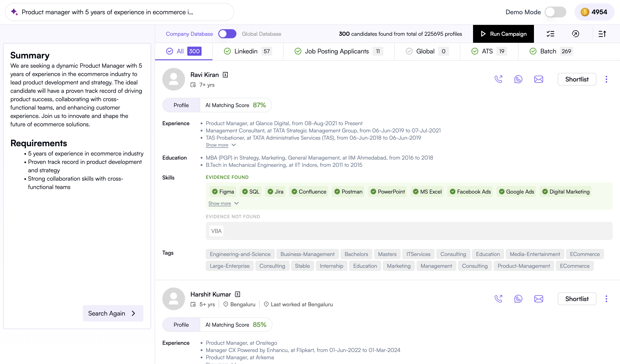Click the checklist icon beside Run Campaign
The image size is (620, 364).
click(x=550, y=34)
